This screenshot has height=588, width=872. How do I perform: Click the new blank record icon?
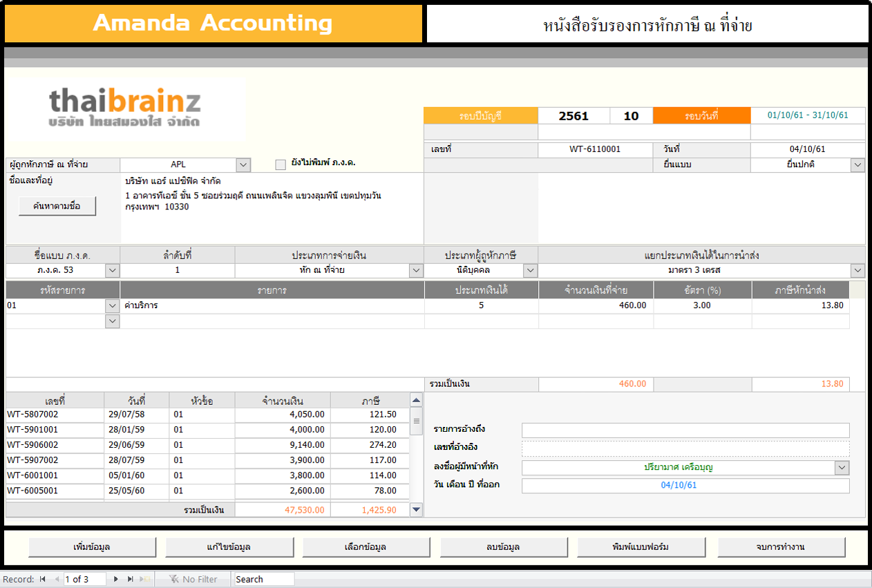pyautogui.click(x=144, y=579)
